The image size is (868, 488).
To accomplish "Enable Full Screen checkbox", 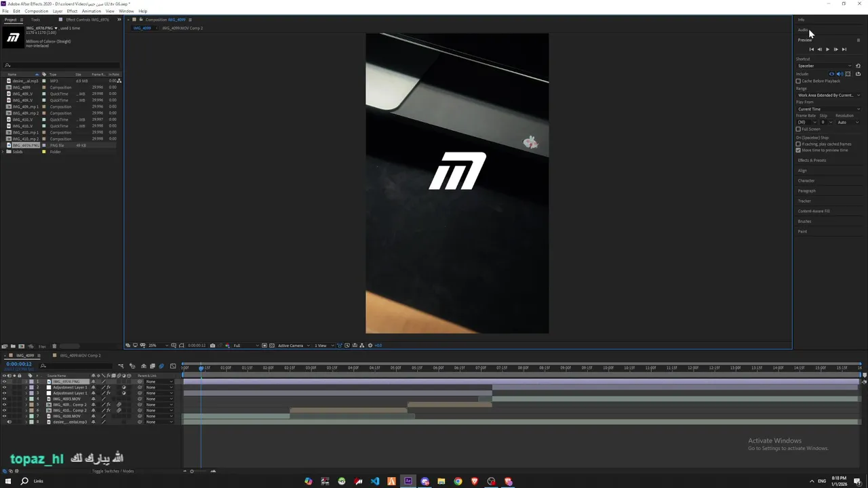I will coord(798,129).
